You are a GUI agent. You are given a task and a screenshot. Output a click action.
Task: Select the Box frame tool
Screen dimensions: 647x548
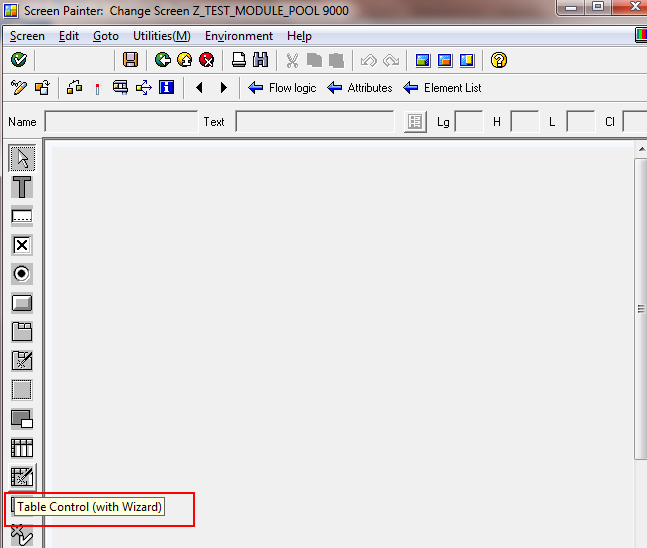point(22,390)
